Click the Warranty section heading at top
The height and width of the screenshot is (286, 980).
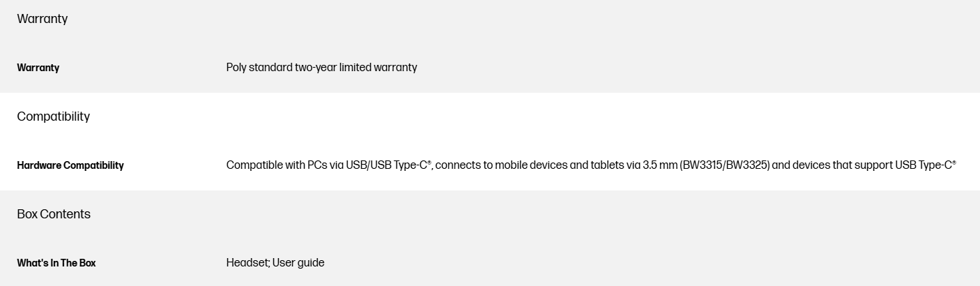tap(43, 19)
